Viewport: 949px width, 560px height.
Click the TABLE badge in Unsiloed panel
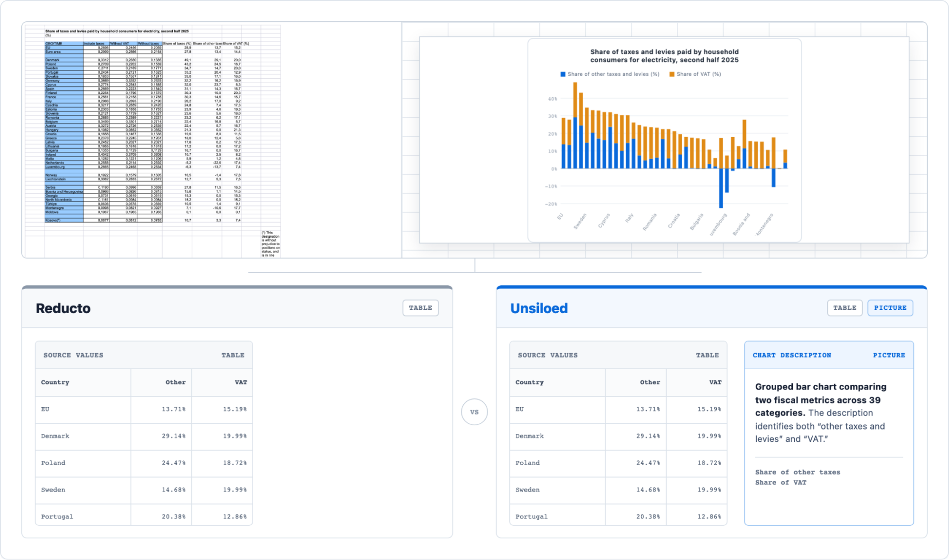coord(845,308)
